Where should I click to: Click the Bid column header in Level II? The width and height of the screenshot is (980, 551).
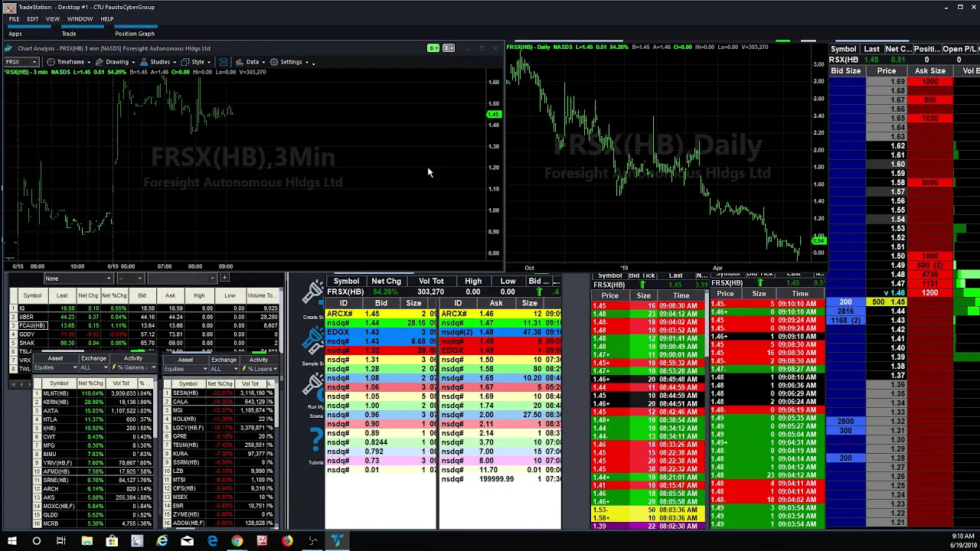tap(381, 303)
